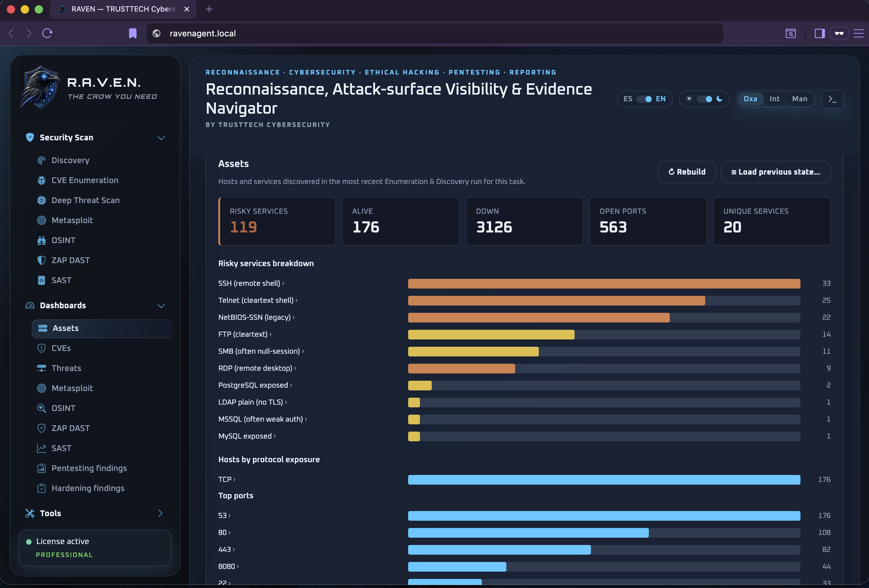869x588 pixels.
Task: Click the SSH risky services bar
Action: [x=604, y=284]
